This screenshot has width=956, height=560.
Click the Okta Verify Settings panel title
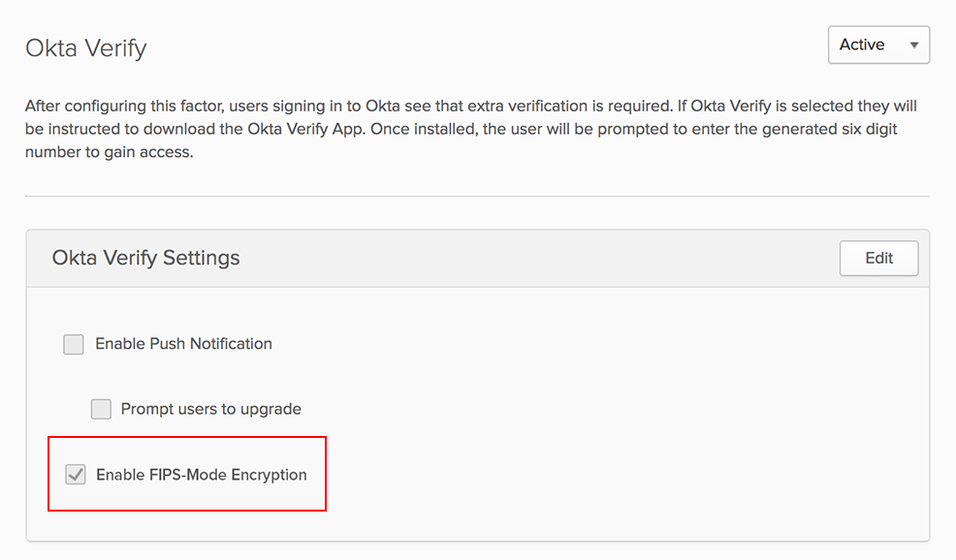[x=145, y=258]
